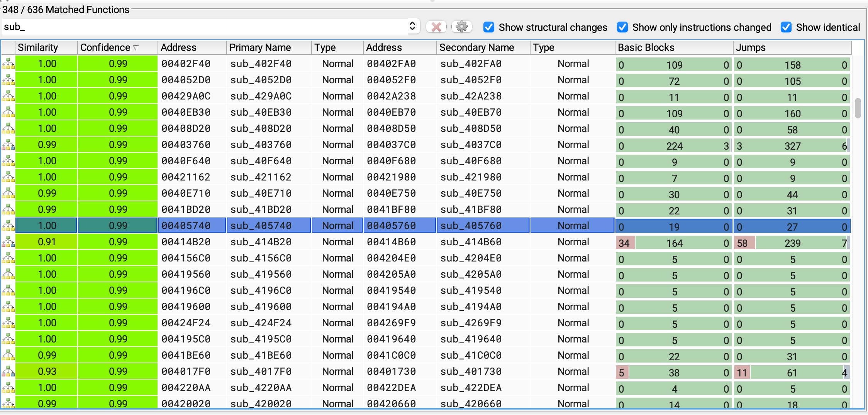
Task: Click the row icon beside sub_4017F0
Action: [x=8, y=371]
